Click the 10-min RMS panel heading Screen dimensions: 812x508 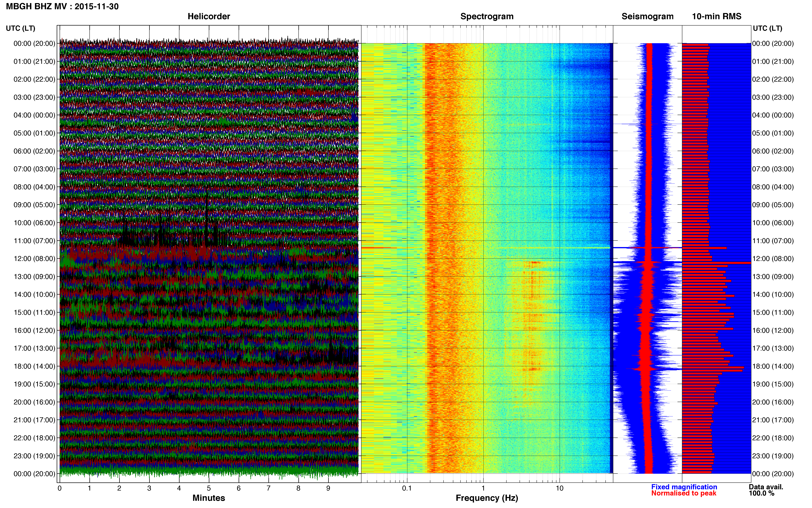pyautogui.click(x=717, y=16)
